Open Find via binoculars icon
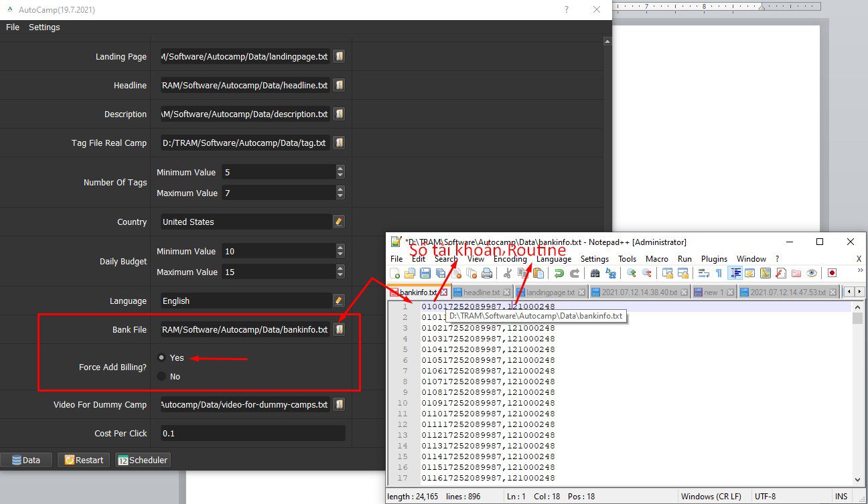The height and width of the screenshot is (504, 868). 595,273
